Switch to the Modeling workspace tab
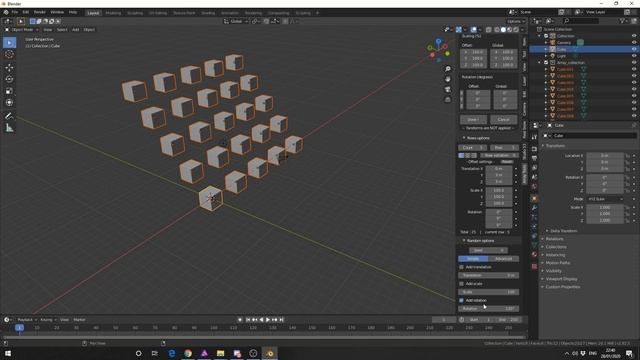The image size is (640, 360). (x=113, y=13)
